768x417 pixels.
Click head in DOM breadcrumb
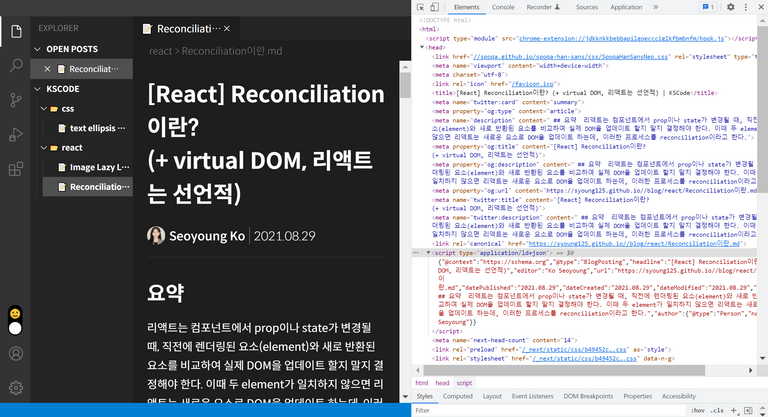442,383
